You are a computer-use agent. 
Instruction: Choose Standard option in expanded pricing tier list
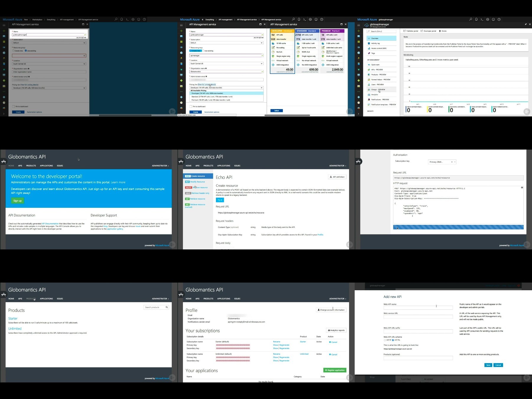226,97
